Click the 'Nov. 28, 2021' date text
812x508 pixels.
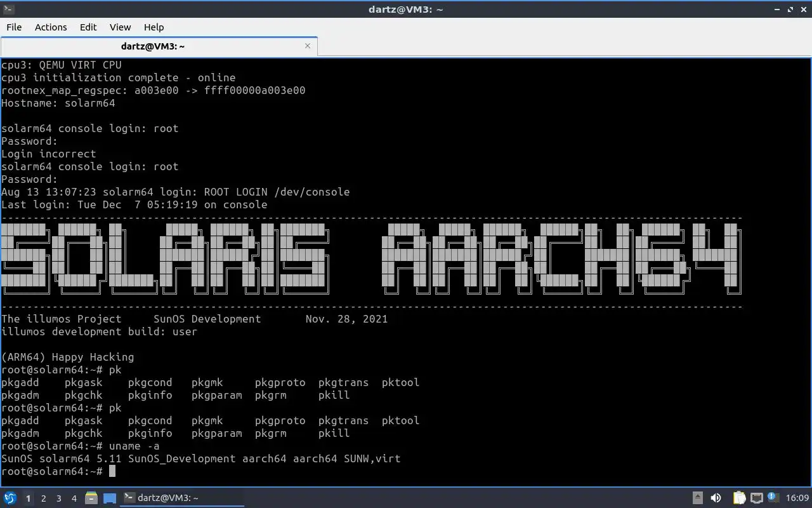[x=346, y=319]
